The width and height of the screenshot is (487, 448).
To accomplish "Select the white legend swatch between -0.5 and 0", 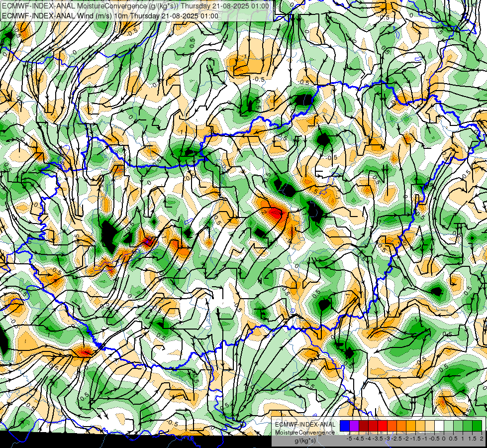I will pyautogui.click(x=439, y=426).
